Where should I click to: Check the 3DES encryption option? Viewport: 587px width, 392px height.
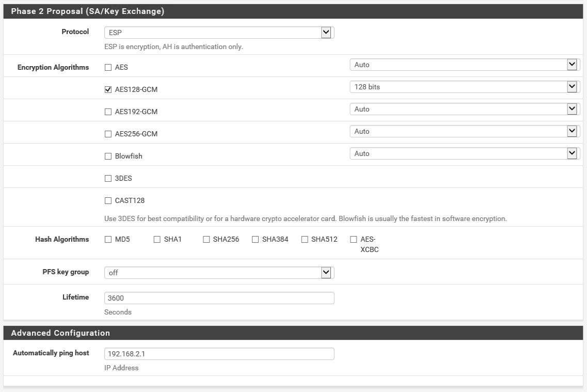tap(108, 178)
